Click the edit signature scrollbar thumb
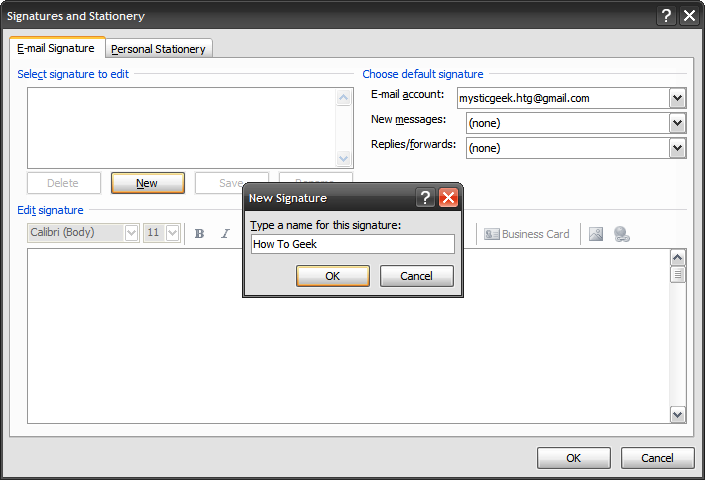Screen dimensions: 705x480 pos(678,274)
